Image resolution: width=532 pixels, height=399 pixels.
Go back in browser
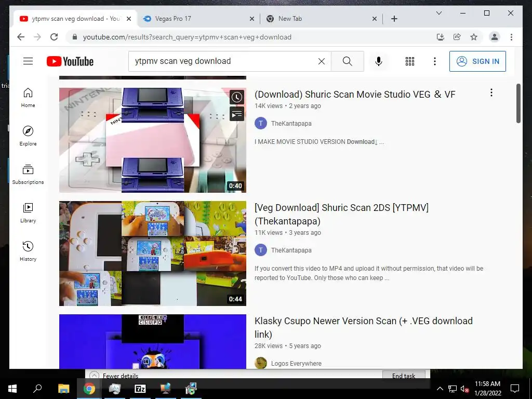21,37
